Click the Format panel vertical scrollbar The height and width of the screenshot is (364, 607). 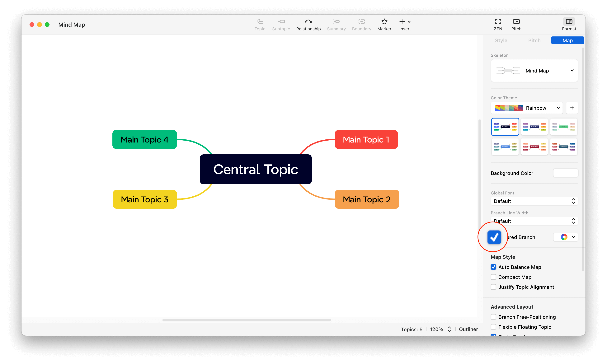[x=583, y=159]
